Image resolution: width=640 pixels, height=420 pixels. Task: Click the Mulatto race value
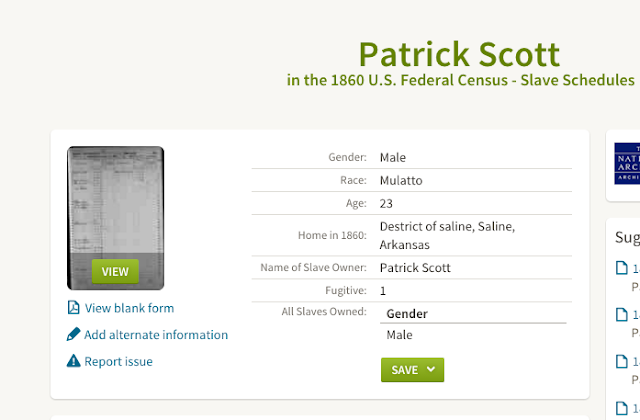[x=400, y=181]
